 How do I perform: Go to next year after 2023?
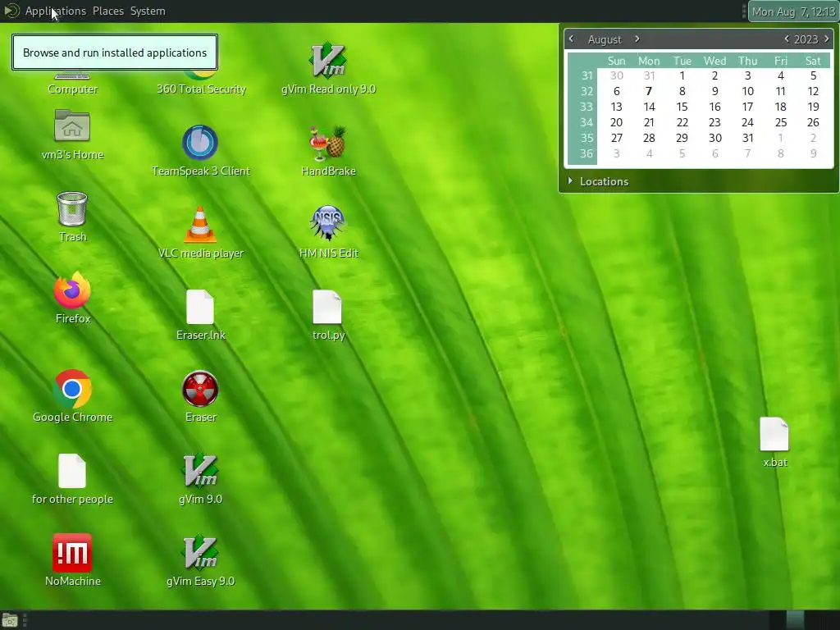pos(827,39)
